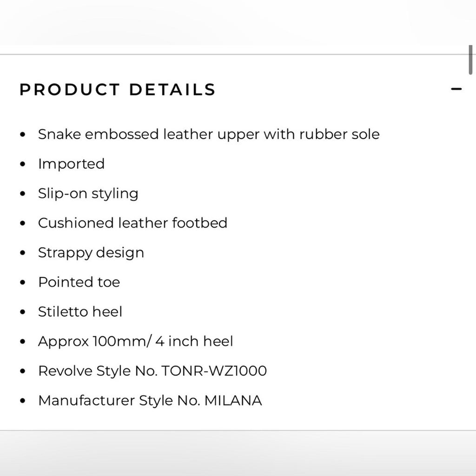Click the bullet beside "Imported"
This screenshot has height=476, width=476.
(x=23, y=164)
